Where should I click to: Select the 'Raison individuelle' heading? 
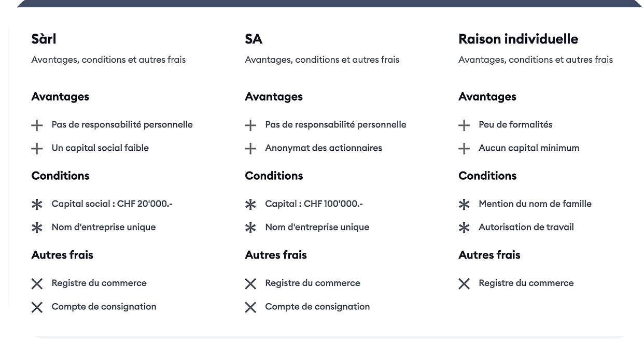pos(518,39)
